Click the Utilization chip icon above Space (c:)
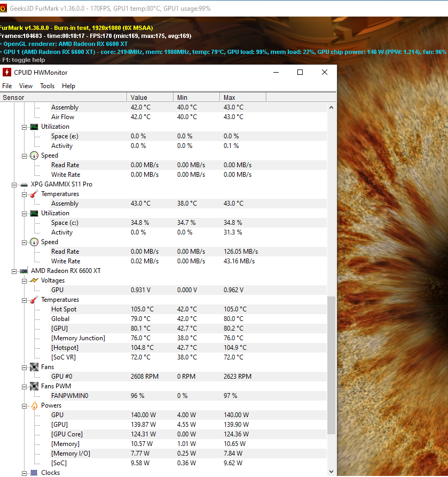 (x=34, y=213)
